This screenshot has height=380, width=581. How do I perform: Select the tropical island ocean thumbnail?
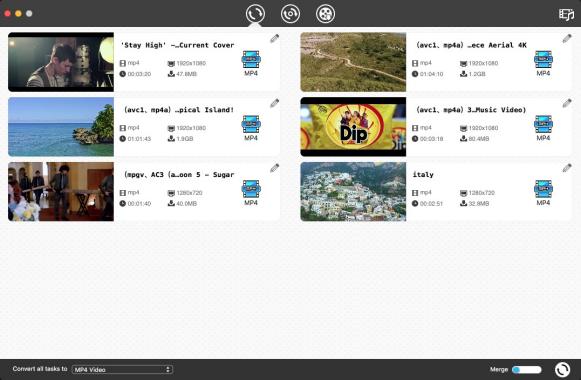(61, 127)
